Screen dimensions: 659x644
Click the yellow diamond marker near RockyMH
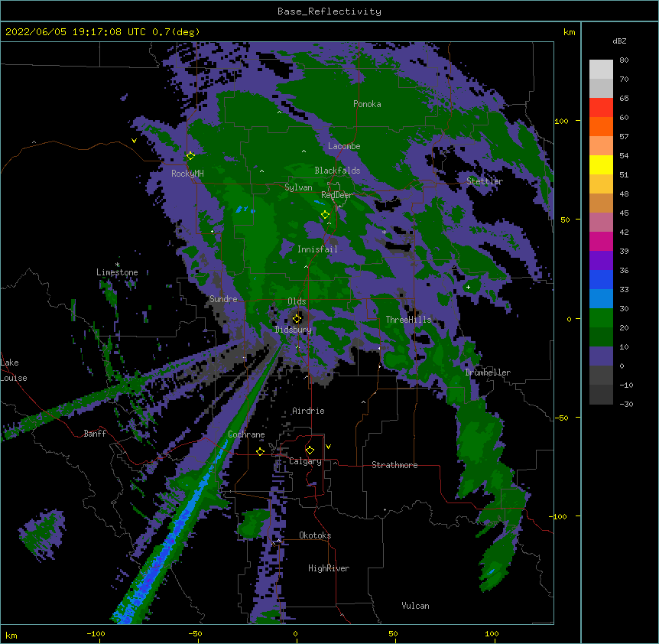pos(190,156)
